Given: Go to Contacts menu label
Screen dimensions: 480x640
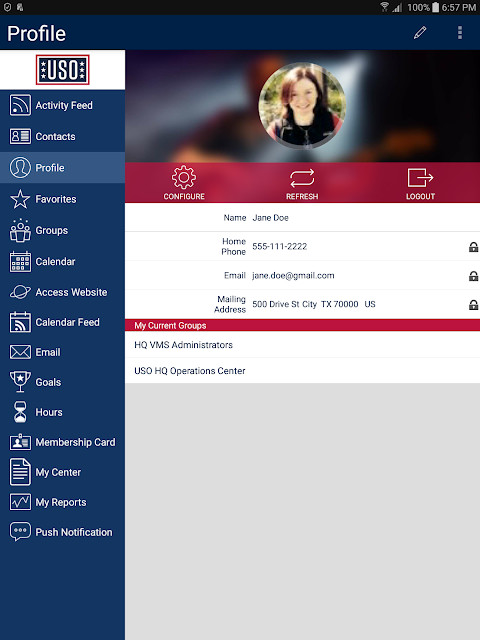Looking at the screenshot, I should [x=56, y=136].
